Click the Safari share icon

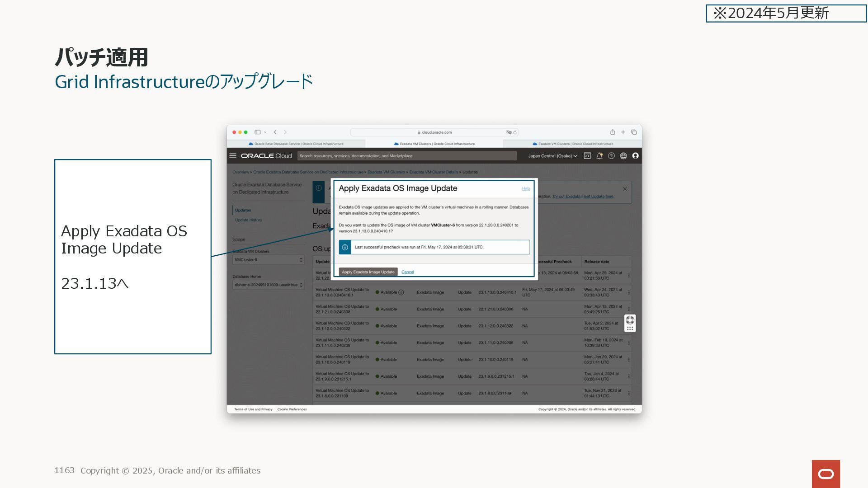pyautogui.click(x=613, y=132)
